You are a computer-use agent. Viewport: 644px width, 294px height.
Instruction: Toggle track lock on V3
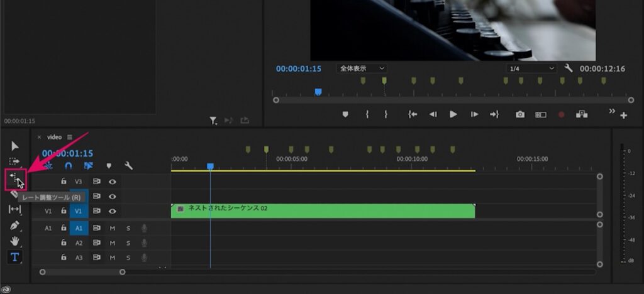pyautogui.click(x=64, y=181)
